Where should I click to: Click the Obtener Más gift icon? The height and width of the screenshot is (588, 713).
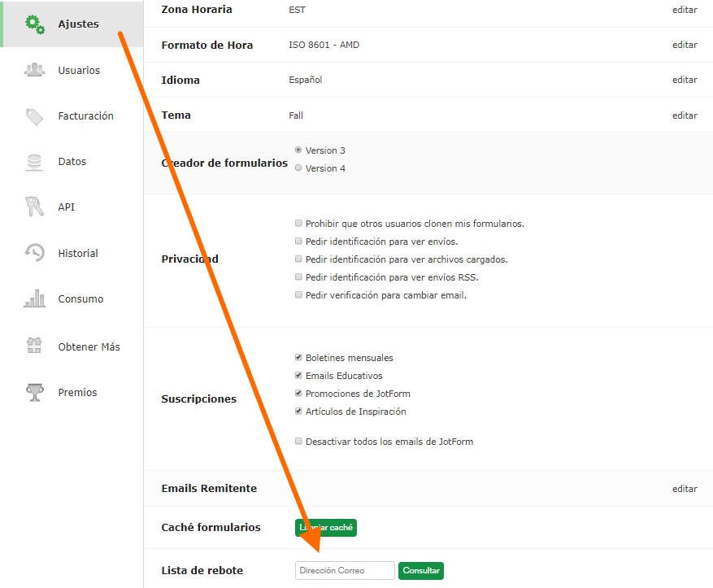[x=34, y=346]
